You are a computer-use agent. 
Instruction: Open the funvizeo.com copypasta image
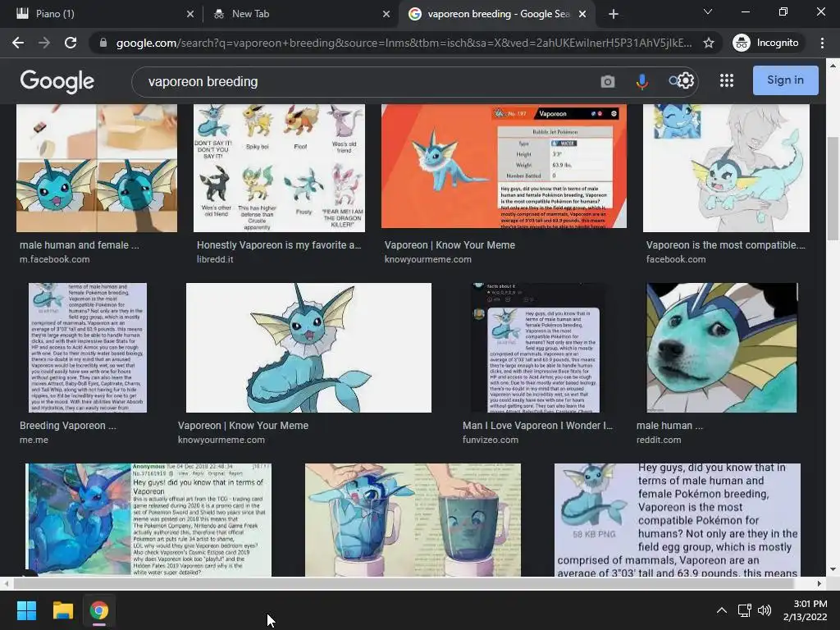pos(539,348)
